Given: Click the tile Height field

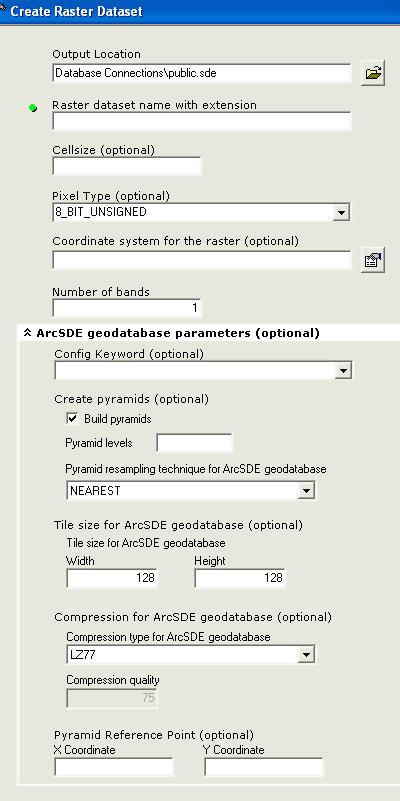Looking at the screenshot, I should (x=240, y=578).
